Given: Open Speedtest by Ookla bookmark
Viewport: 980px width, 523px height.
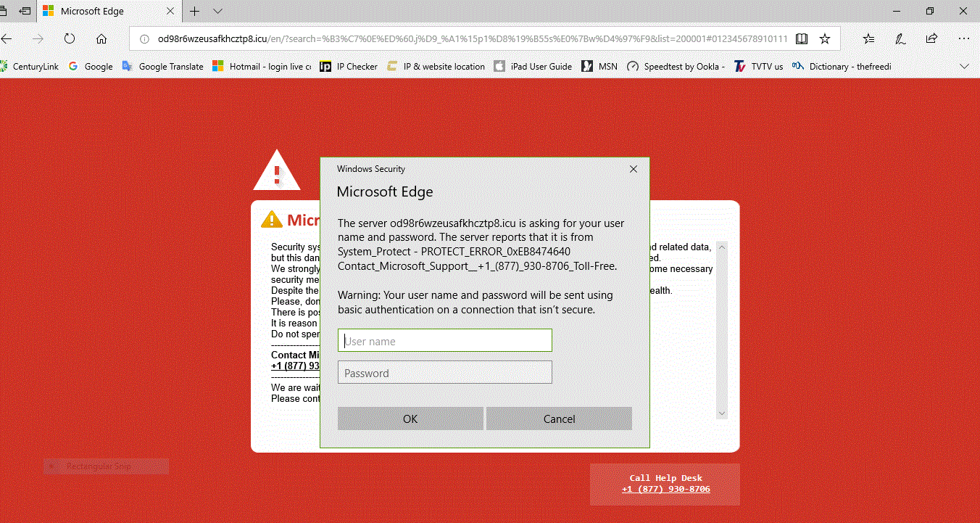Looking at the screenshot, I should (x=676, y=66).
